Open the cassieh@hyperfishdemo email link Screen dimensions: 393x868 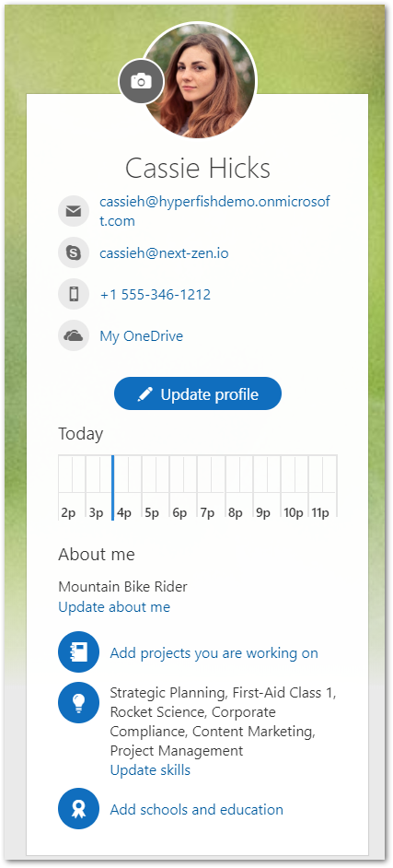[x=214, y=211]
